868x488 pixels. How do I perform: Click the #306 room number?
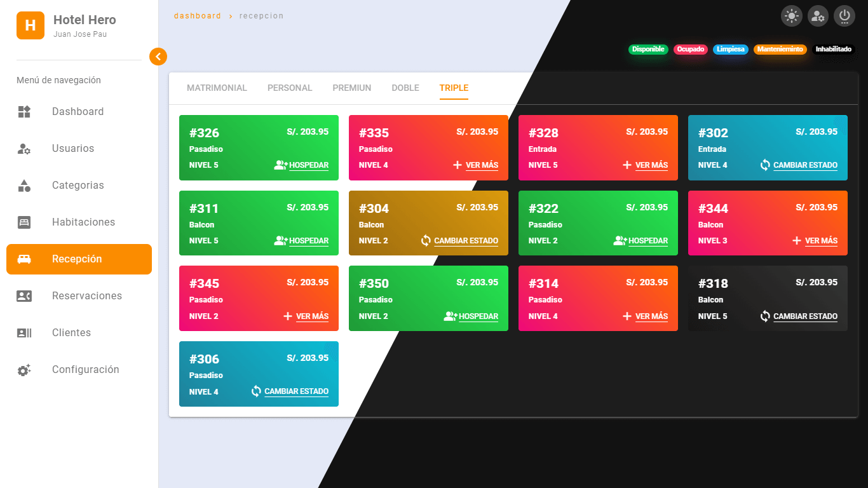(204, 359)
